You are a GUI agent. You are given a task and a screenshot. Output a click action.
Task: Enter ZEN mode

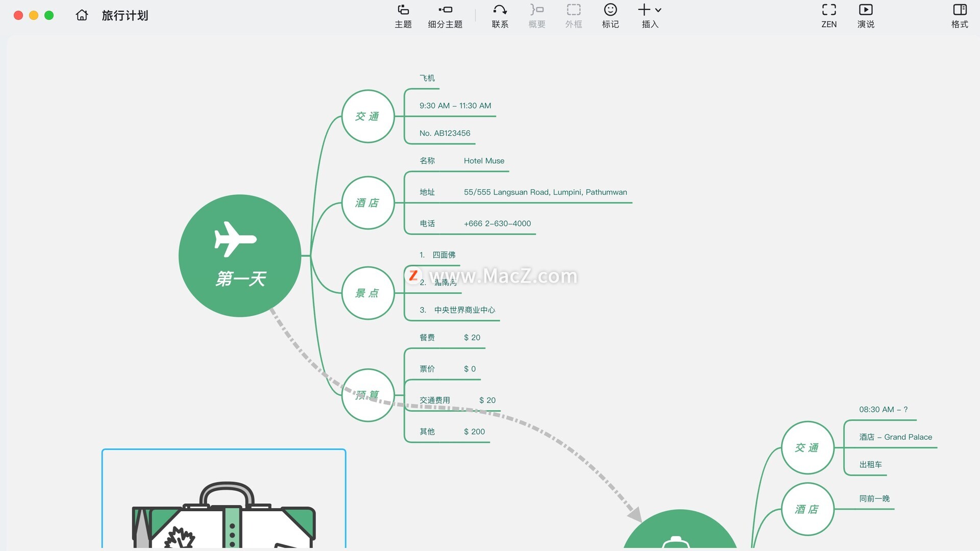(829, 16)
